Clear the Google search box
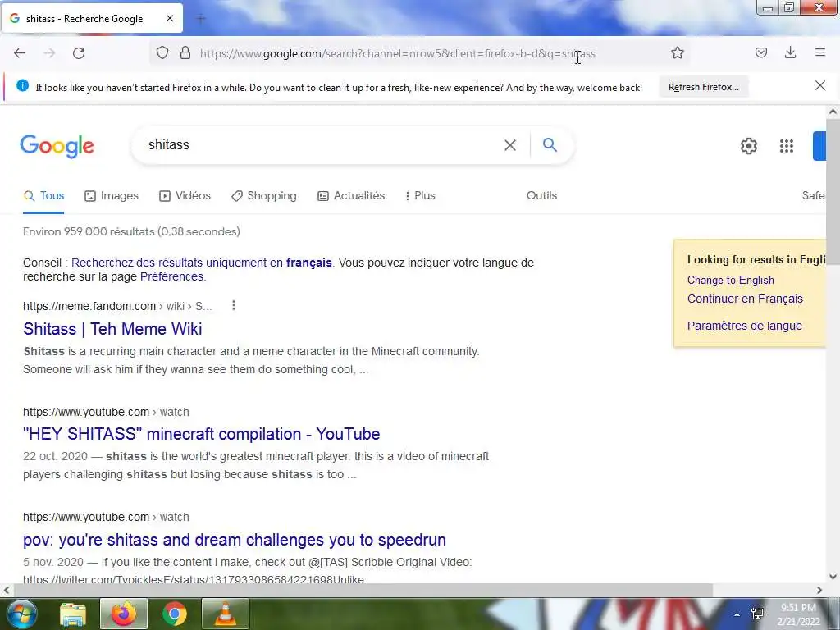 click(510, 144)
